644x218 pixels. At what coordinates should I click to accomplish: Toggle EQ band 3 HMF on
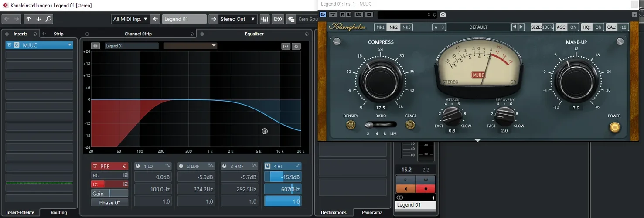[x=225, y=166]
